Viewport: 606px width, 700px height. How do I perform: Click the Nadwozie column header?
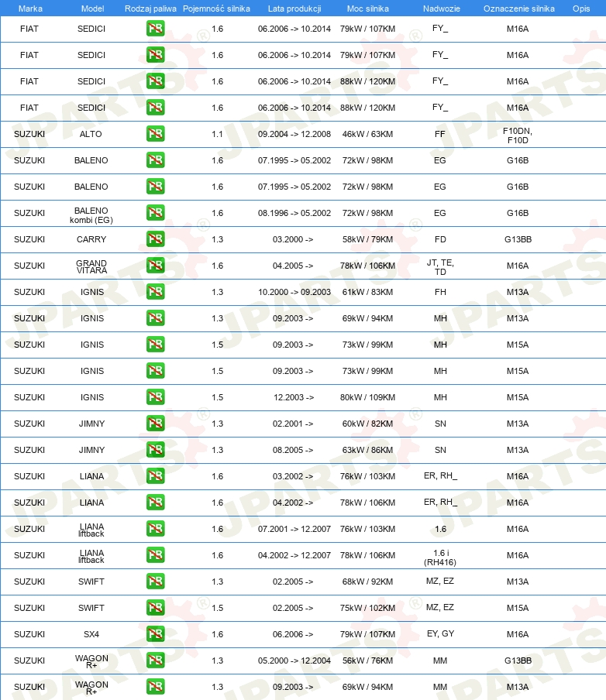click(442, 9)
